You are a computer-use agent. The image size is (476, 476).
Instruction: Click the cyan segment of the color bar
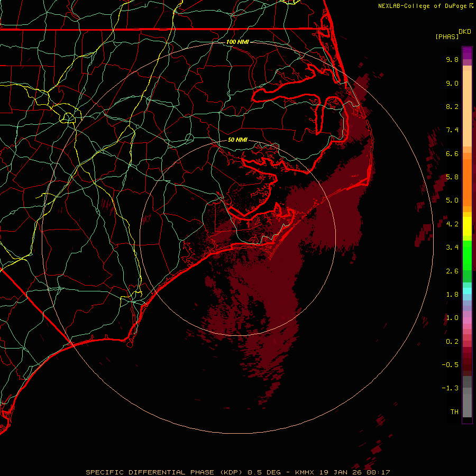tap(467, 291)
